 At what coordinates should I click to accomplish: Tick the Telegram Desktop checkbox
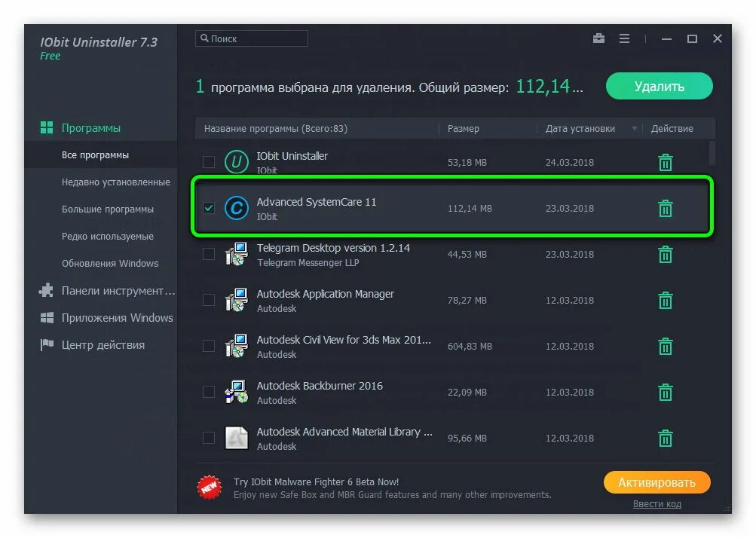(x=208, y=254)
